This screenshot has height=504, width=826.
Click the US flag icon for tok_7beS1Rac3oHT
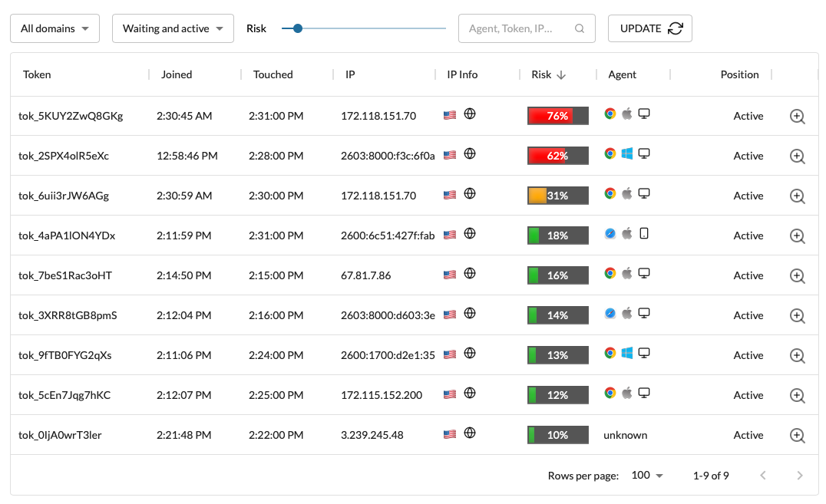450,272
